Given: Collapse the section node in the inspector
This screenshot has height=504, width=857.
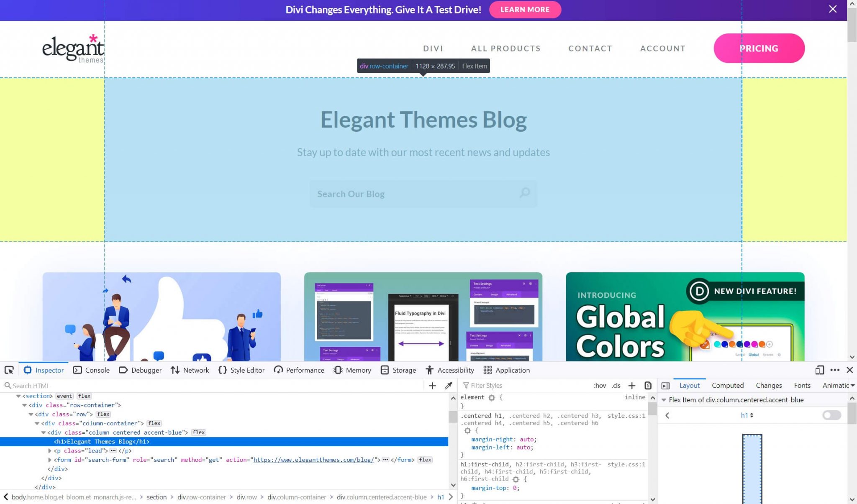Looking at the screenshot, I should [x=18, y=396].
